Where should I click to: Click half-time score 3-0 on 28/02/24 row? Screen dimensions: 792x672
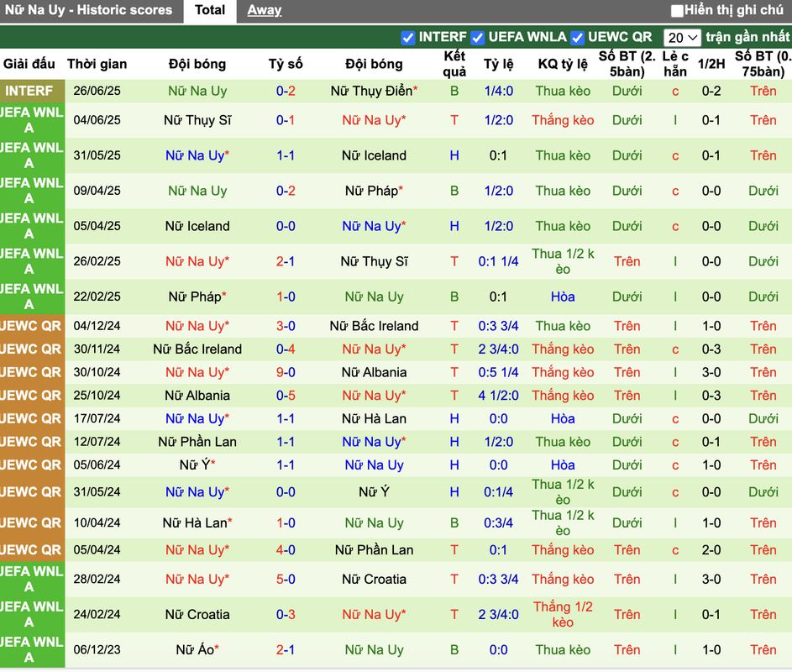click(x=711, y=580)
